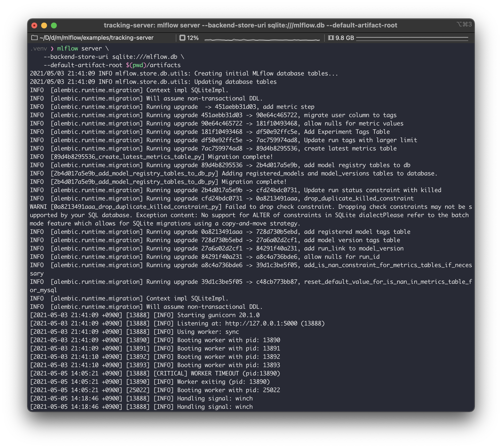Click the folder icon in status bar
Viewport: 502px width, 448px height.
pyautogui.click(x=35, y=38)
